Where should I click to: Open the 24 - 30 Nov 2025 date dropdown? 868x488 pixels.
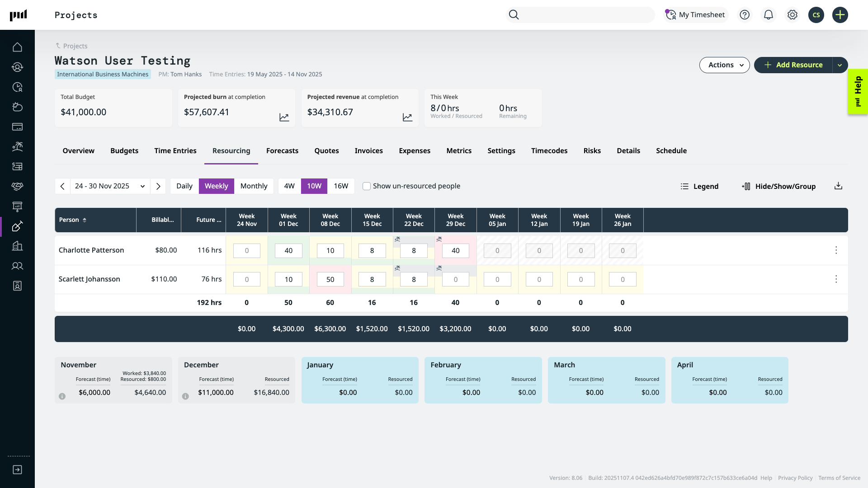point(110,186)
